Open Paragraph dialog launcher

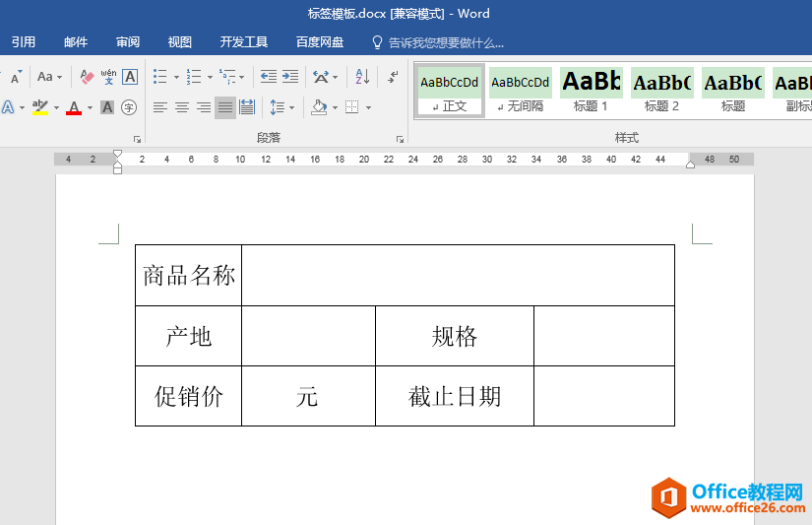coord(400,139)
